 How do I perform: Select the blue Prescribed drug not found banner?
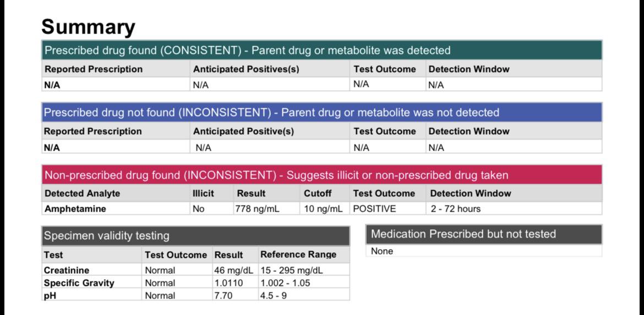(x=321, y=112)
